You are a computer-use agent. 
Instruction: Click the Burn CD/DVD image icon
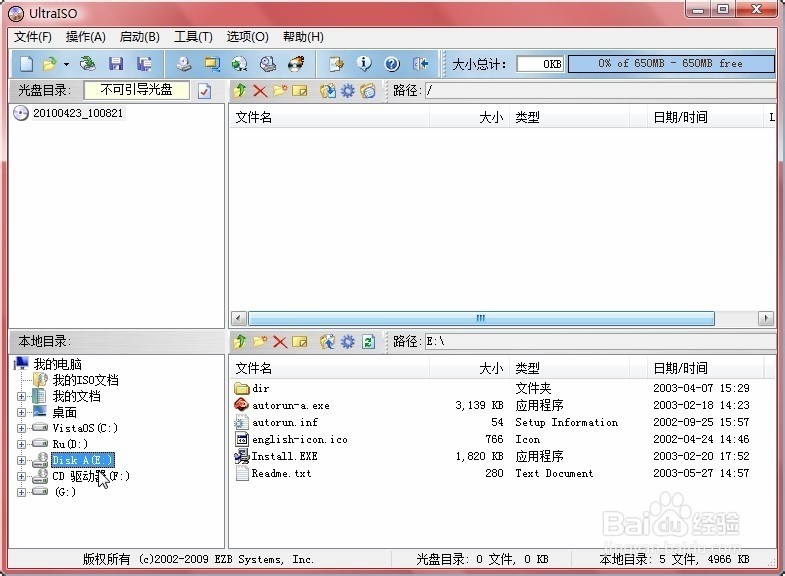(296, 64)
